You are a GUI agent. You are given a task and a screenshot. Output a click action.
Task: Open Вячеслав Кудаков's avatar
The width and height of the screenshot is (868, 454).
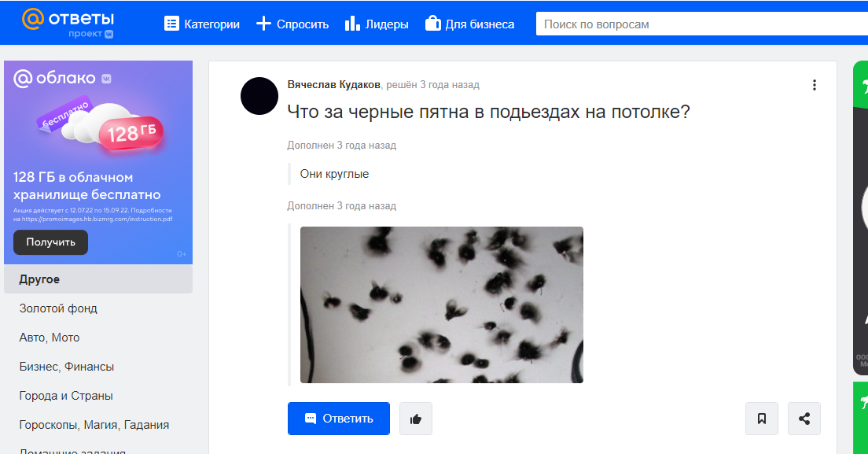(x=259, y=96)
